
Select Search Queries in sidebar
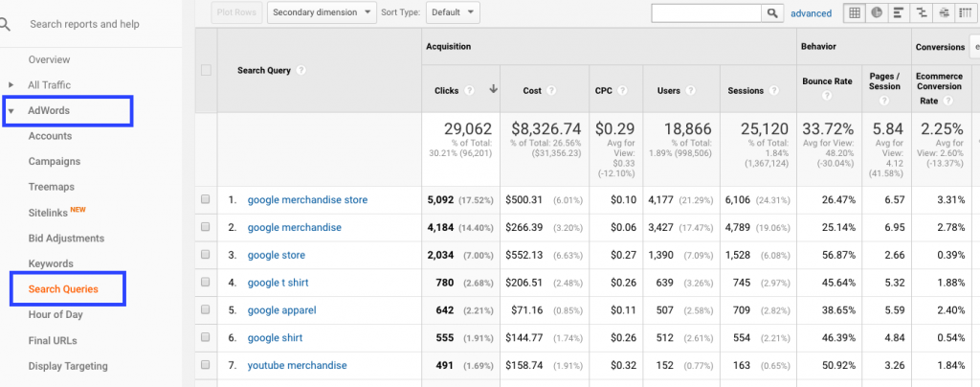pos(63,289)
